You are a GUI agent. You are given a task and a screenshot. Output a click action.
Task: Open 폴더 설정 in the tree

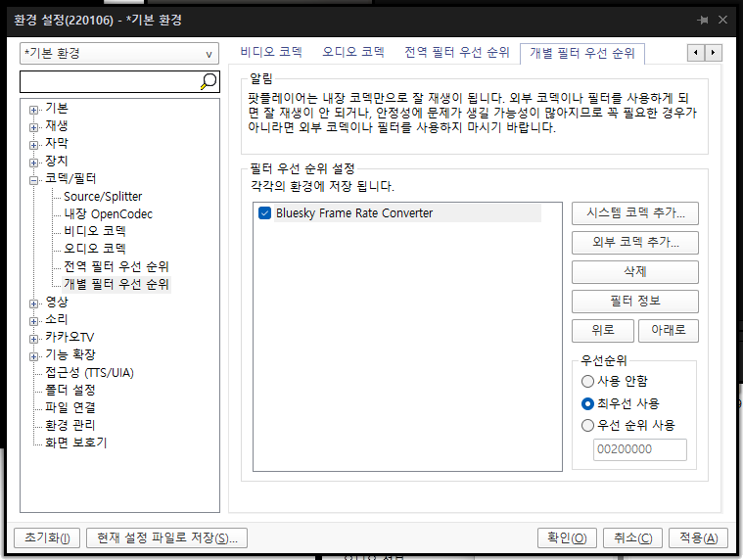(70, 391)
